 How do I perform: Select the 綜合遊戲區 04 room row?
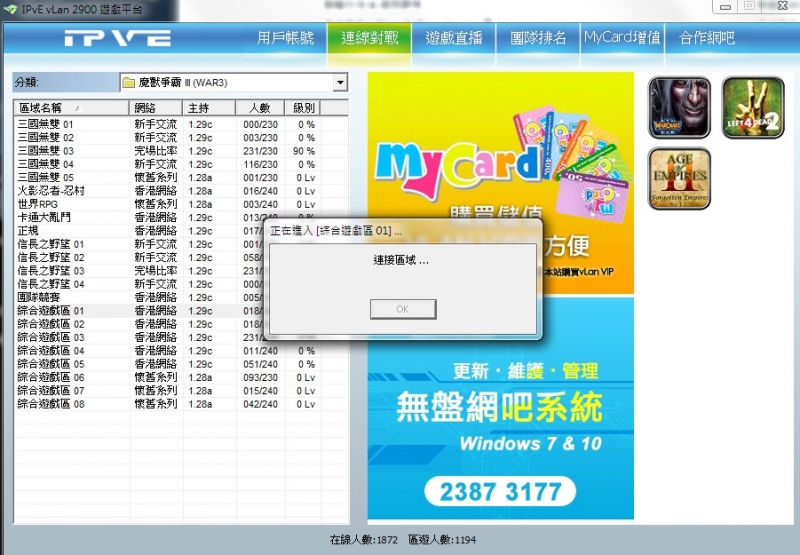[x=181, y=351]
